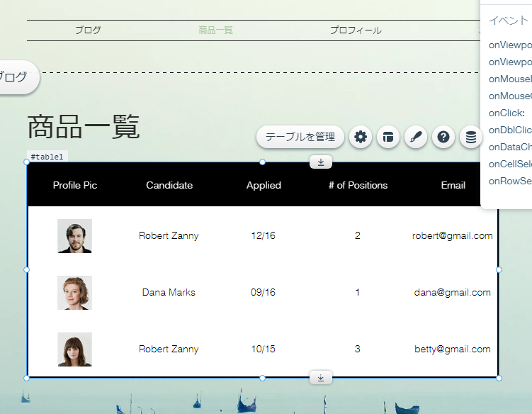Click the bottom stretch download-arrow handle

[x=321, y=378]
